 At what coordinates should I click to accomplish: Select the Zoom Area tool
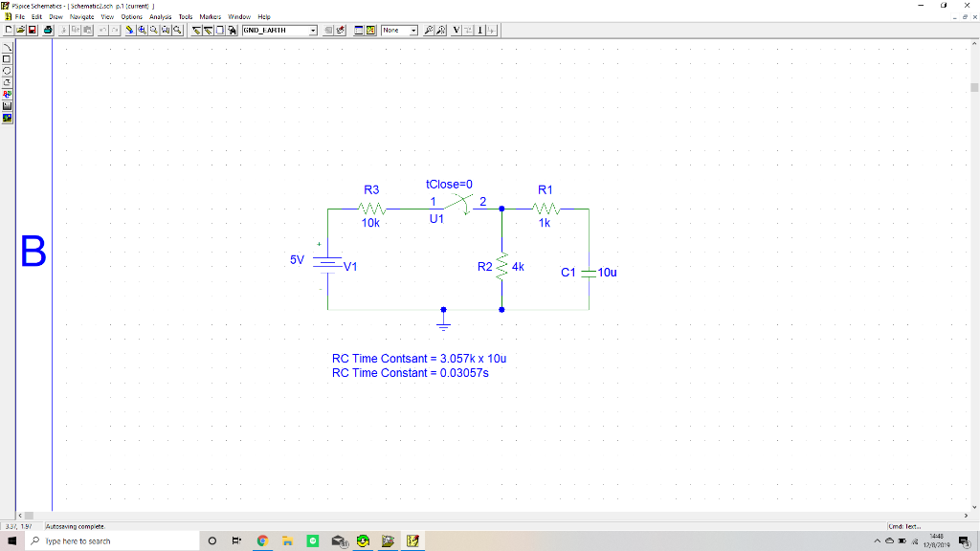[164, 30]
